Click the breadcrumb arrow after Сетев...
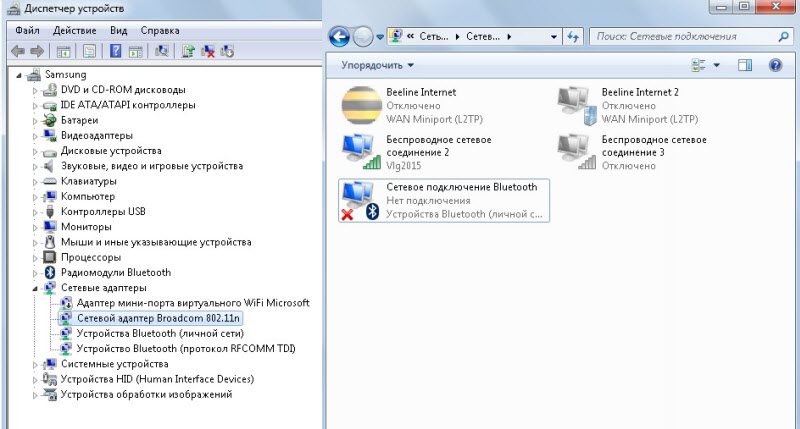Screen dimensions: 800x429 click(x=509, y=37)
